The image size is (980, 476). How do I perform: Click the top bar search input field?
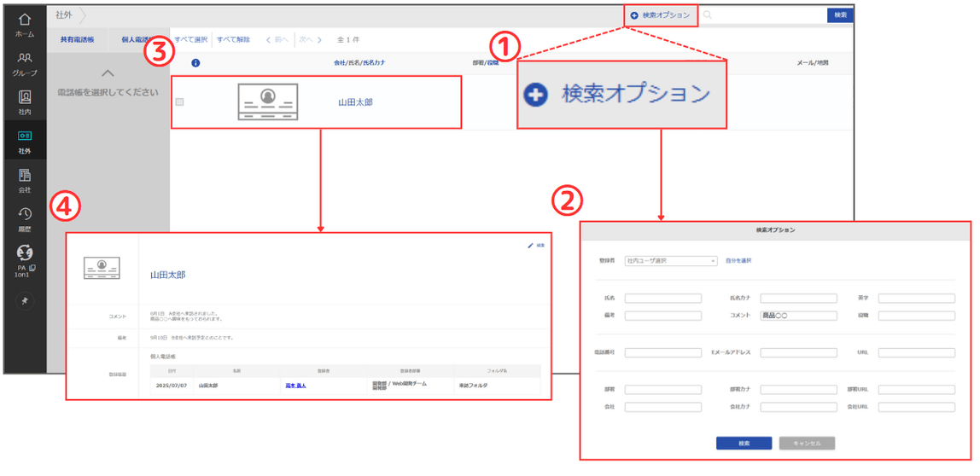769,15
